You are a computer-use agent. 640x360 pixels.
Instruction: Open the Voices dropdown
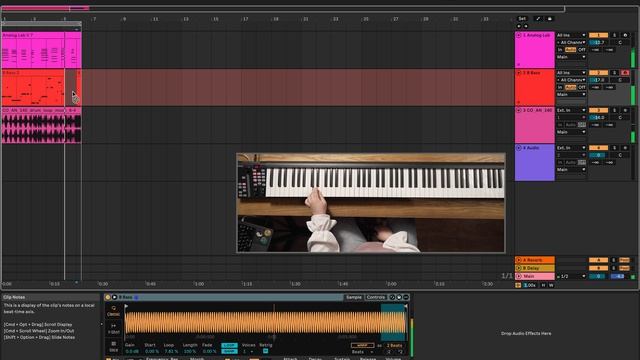(x=248, y=351)
